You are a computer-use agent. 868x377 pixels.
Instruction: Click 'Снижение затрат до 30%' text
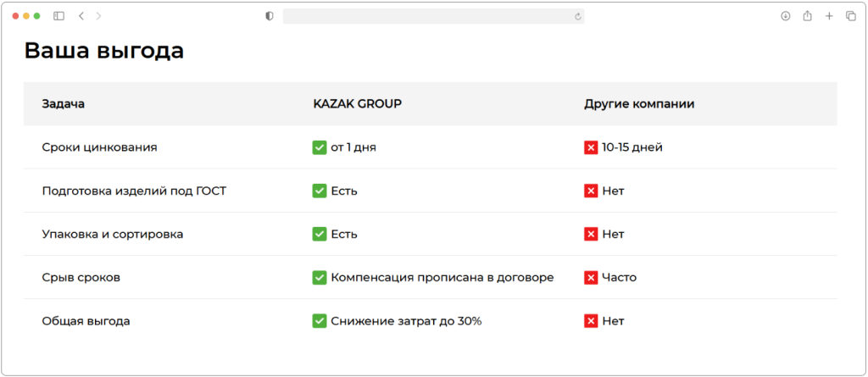[x=406, y=321]
